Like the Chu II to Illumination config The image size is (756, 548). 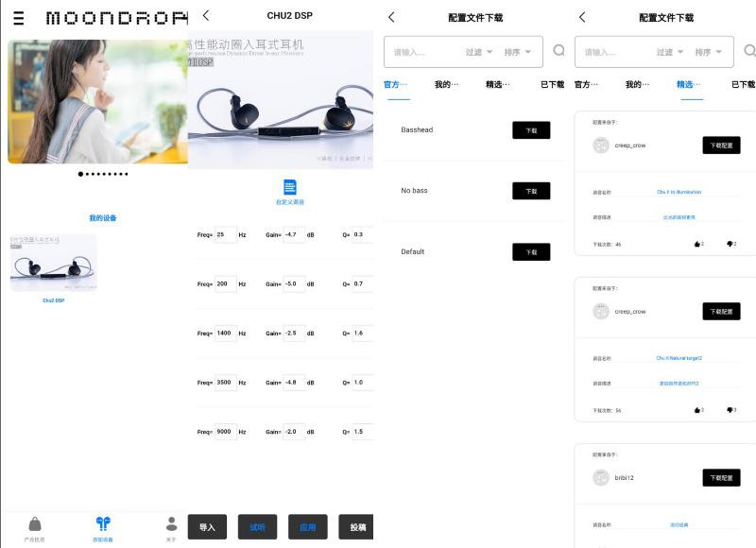(697, 244)
